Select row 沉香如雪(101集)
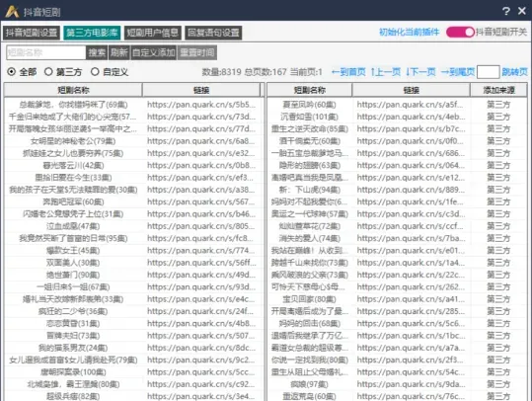This screenshot has width=532, height=401. 309,117
